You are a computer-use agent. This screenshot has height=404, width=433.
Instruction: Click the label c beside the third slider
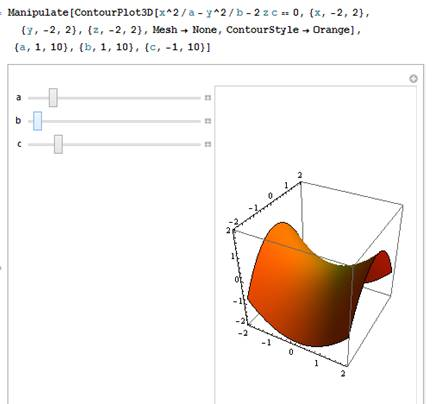tap(19, 144)
